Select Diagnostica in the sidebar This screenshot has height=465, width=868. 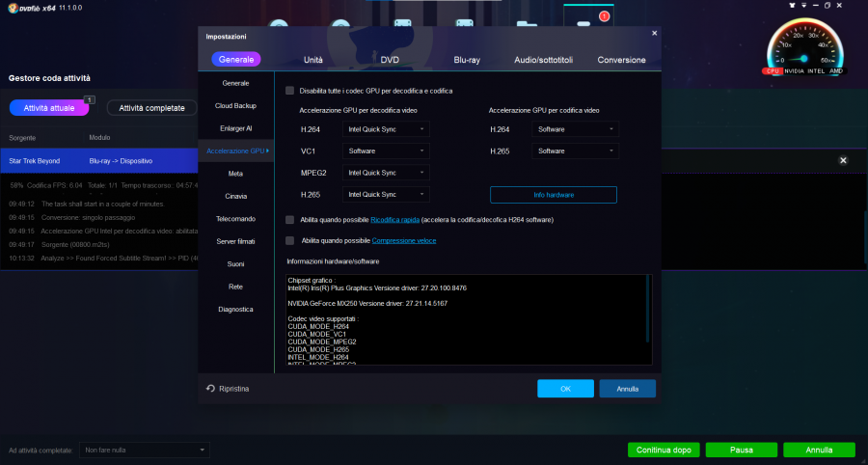tap(236, 310)
